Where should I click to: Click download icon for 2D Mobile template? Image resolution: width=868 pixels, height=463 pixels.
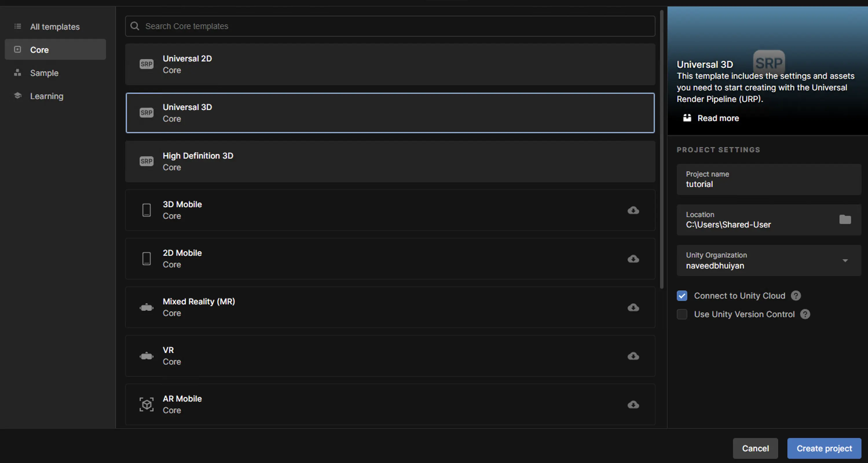coord(633,259)
